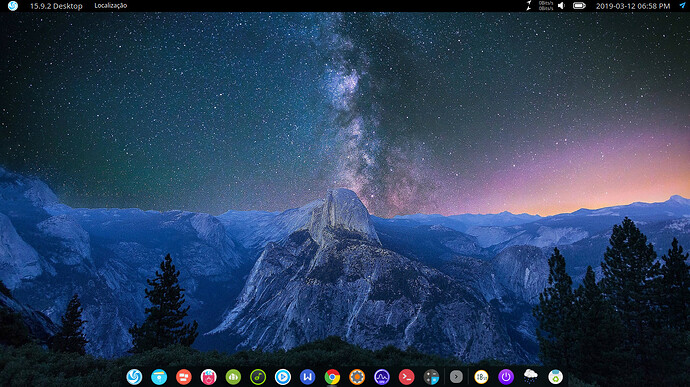Launch Deepin Movie player from the dock
The image size is (690, 387).
283,377
